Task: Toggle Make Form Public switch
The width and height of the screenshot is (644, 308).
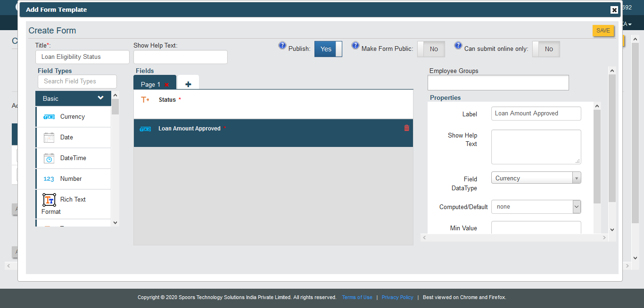Action: point(431,49)
